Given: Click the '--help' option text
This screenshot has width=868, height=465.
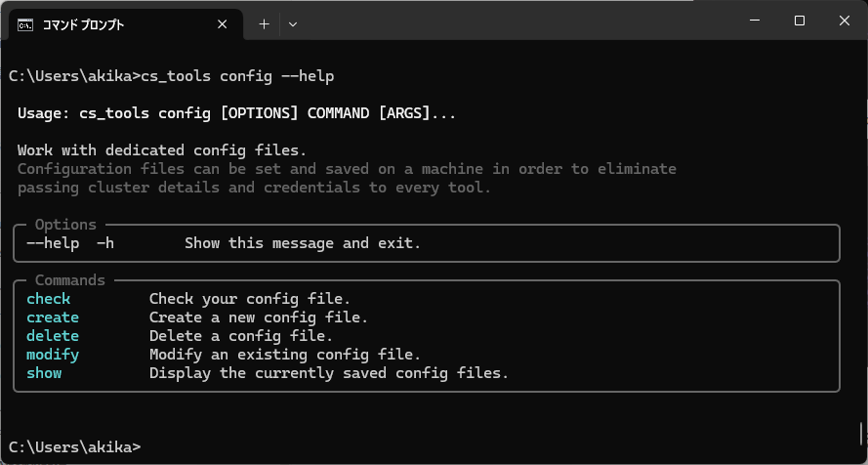Looking at the screenshot, I should (53, 243).
